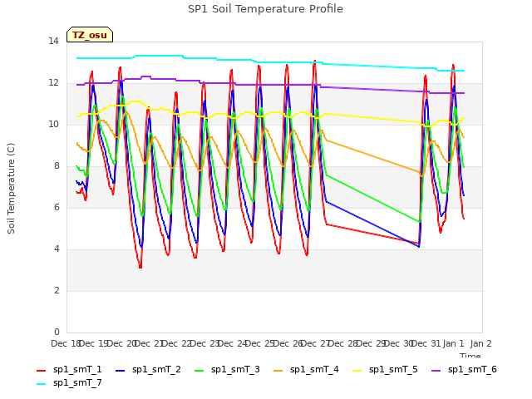The image size is (532, 399).
Task: Click the yellow sp1_smT_5 legend swatch
Action: (357, 371)
